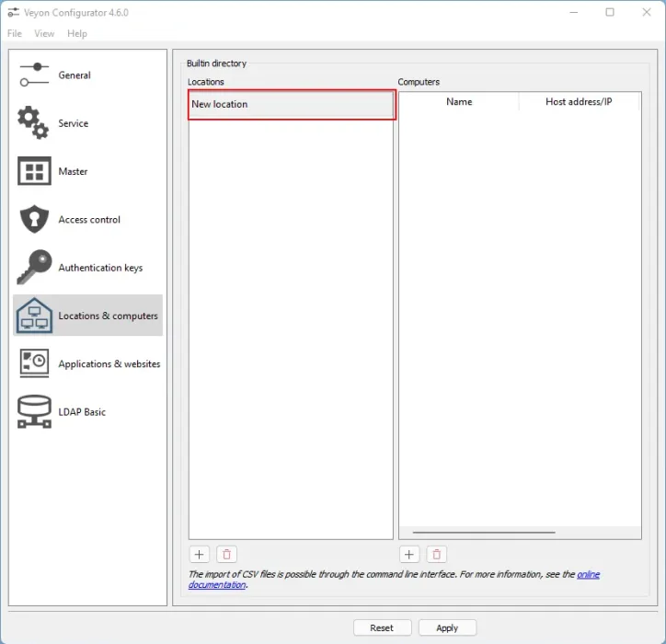
Task: Follow the online documentation link
Action: click(x=589, y=574)
